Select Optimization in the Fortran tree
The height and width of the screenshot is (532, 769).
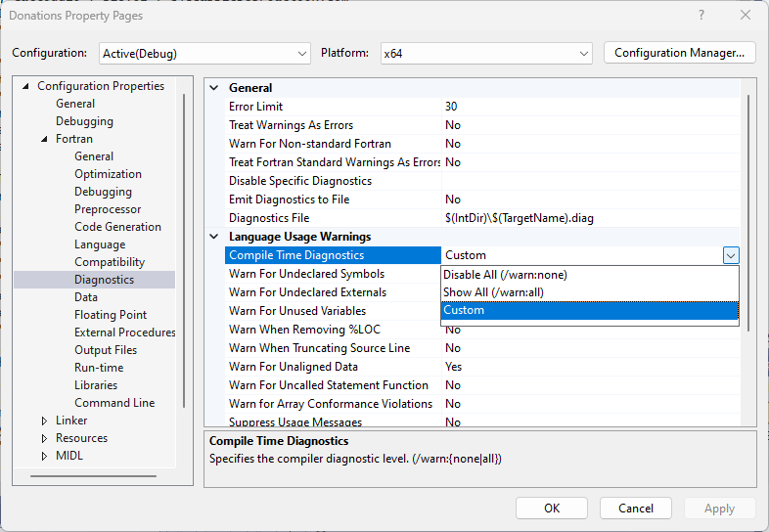108,174
